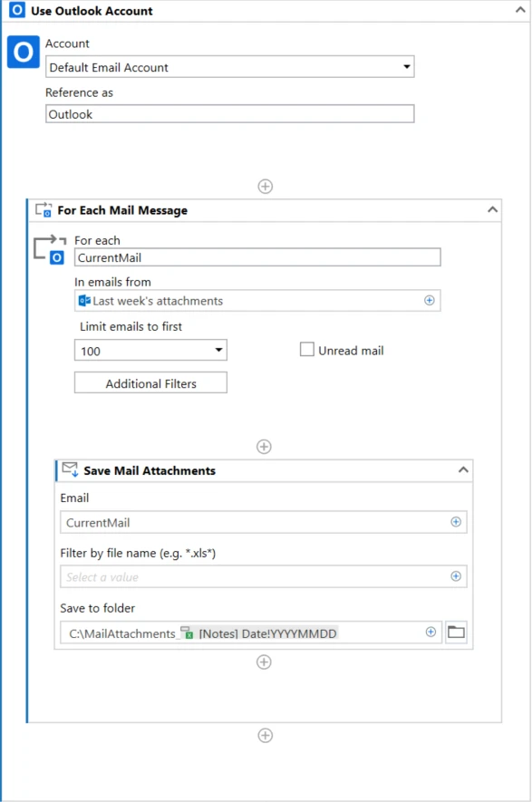Add activity with plus below Save Mail Attachments
The height and width of the screenshot is (802, 532).
(264, 662)
